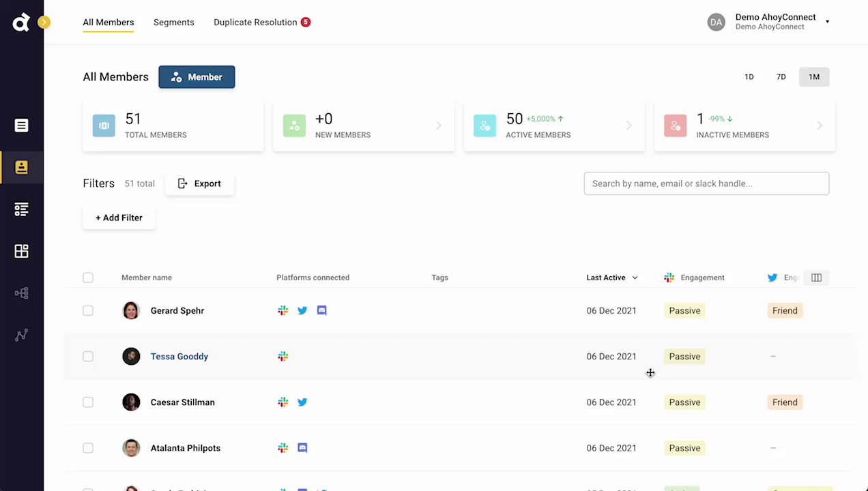Select the 1D time range
Screen dimensions: 868x491
pos(749,77)
